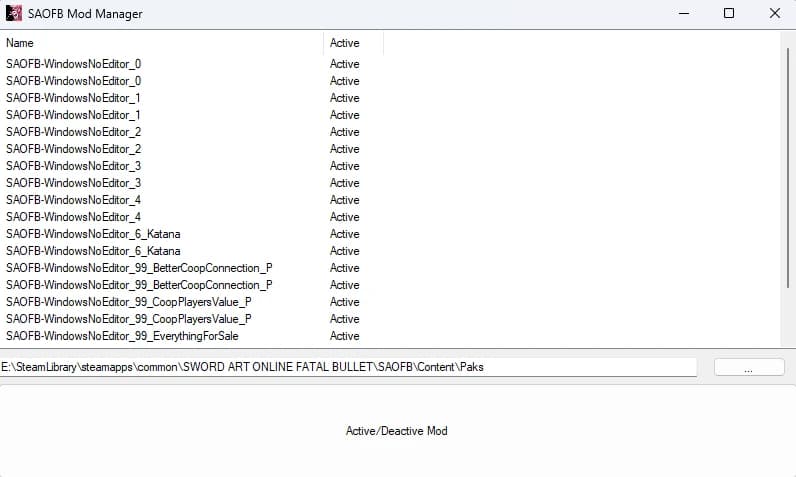796x477 pixels.
Task: Select the lower 99_CoopPlayersValue_P mod entry
Action: pyautogui.click(x=129, y=319)
